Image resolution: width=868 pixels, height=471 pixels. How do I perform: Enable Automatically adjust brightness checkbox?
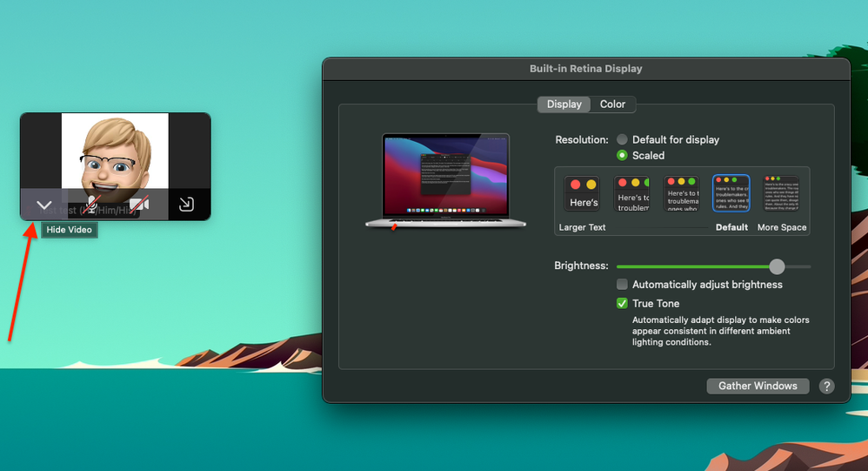tap(622, 285)
